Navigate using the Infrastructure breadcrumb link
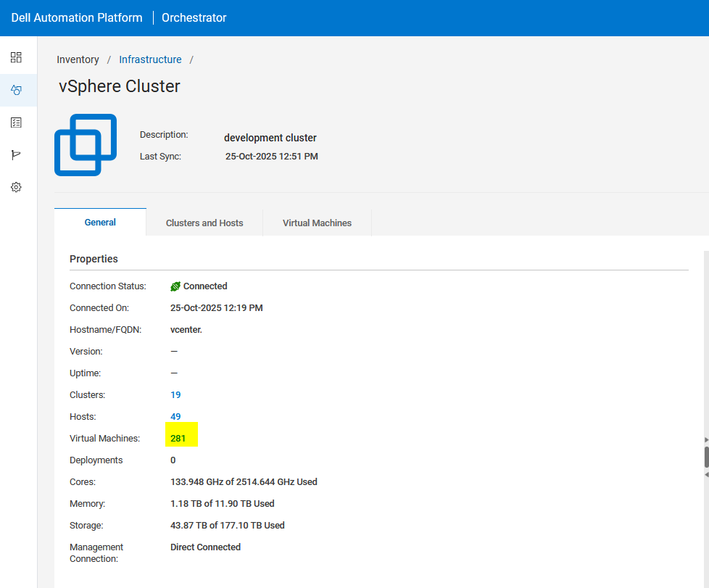 (150, 59)
